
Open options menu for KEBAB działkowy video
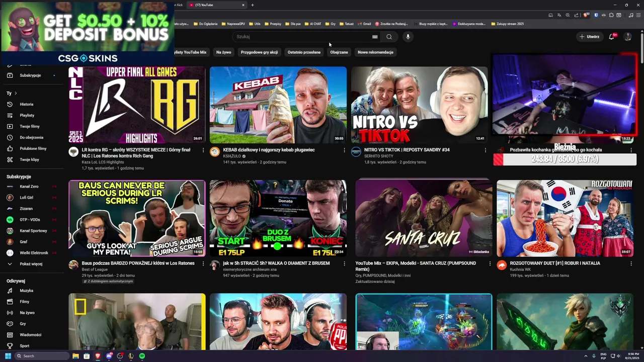344,150
